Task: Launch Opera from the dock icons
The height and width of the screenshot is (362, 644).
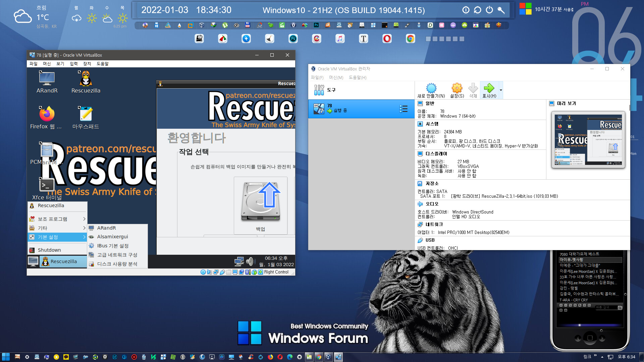Action: (387, 39)
